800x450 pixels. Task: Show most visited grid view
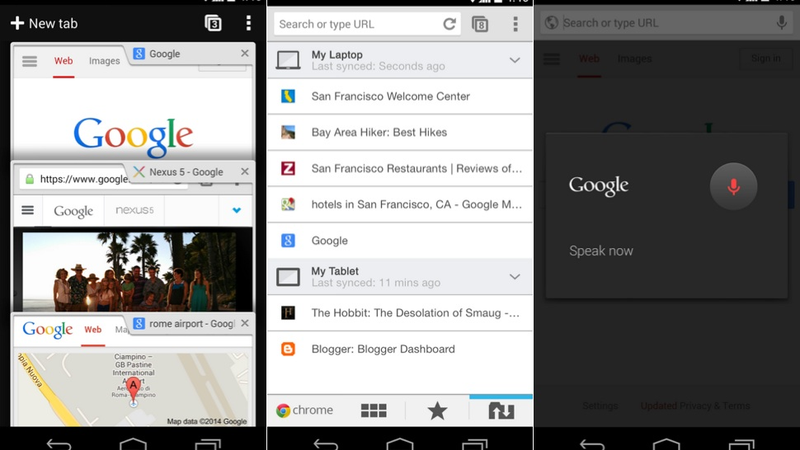pyautogui.click(x=373, y=410)
